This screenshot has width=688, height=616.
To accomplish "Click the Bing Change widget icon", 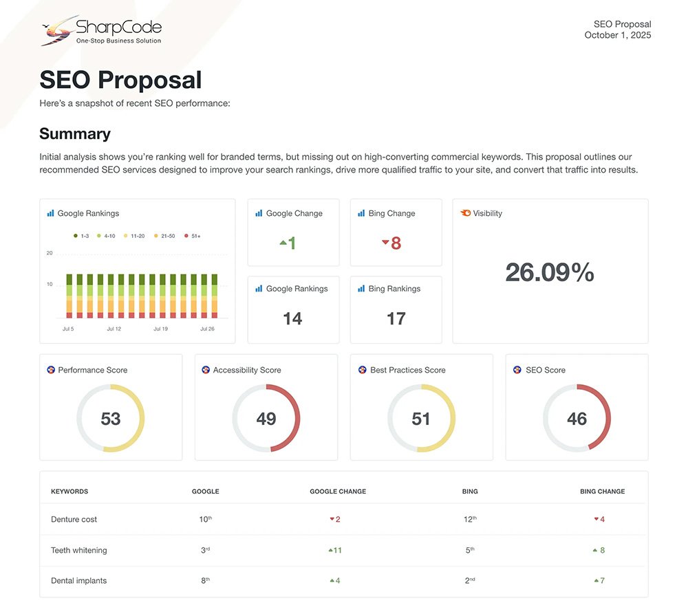I will click(361, 214).
